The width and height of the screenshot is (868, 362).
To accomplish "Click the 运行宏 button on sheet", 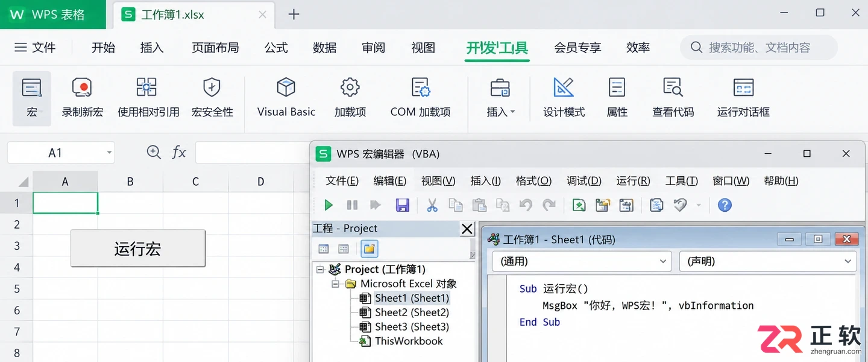I will [x=138, y=248].
